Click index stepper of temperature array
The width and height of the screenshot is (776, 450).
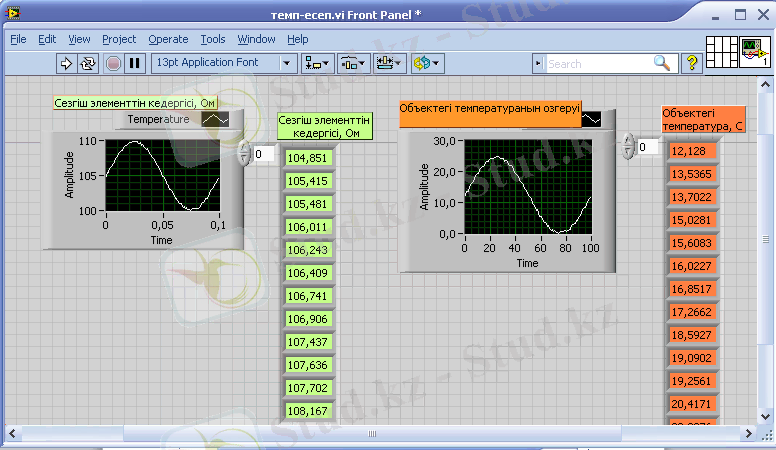coord(628,147)
